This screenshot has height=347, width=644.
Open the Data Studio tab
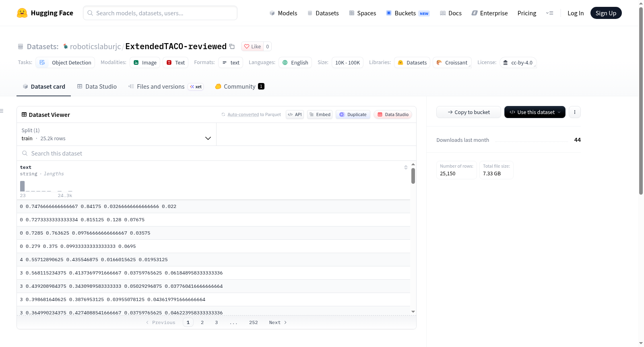[x=97, y=86]
